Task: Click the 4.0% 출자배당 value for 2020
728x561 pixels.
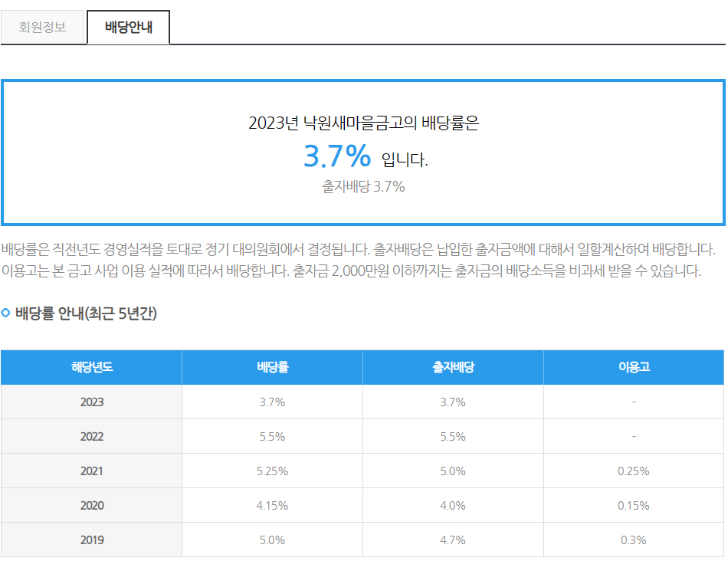Action: pyautogui.click(x=453, y=505)
